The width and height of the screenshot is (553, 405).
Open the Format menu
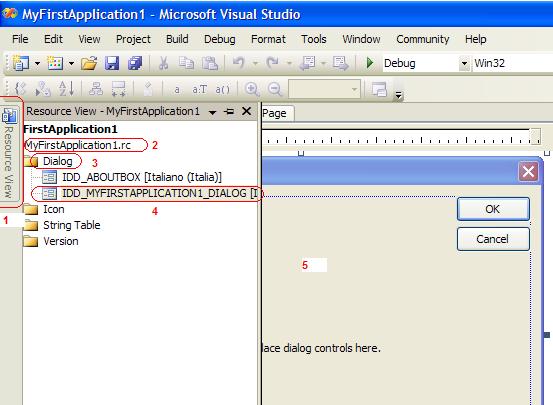268,39
